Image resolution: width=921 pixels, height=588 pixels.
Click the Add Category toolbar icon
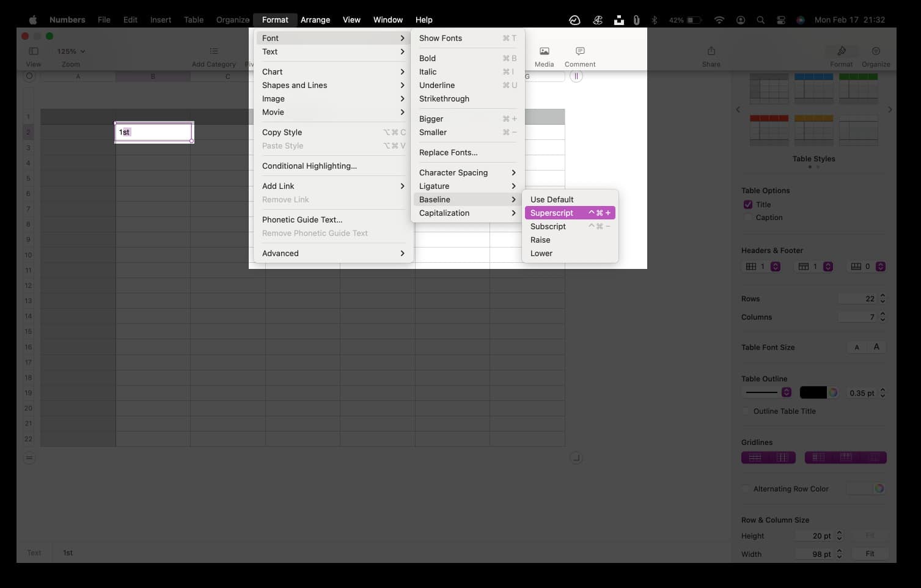click(213, 51)
